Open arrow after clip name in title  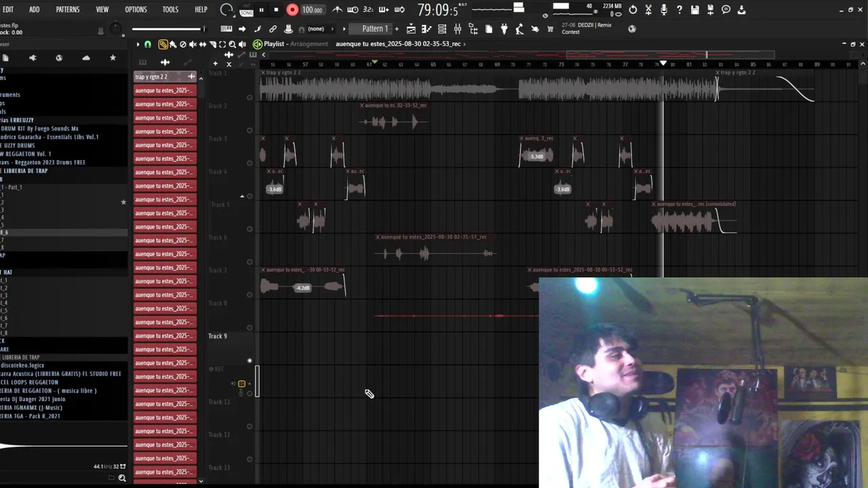tap(465, 44)
